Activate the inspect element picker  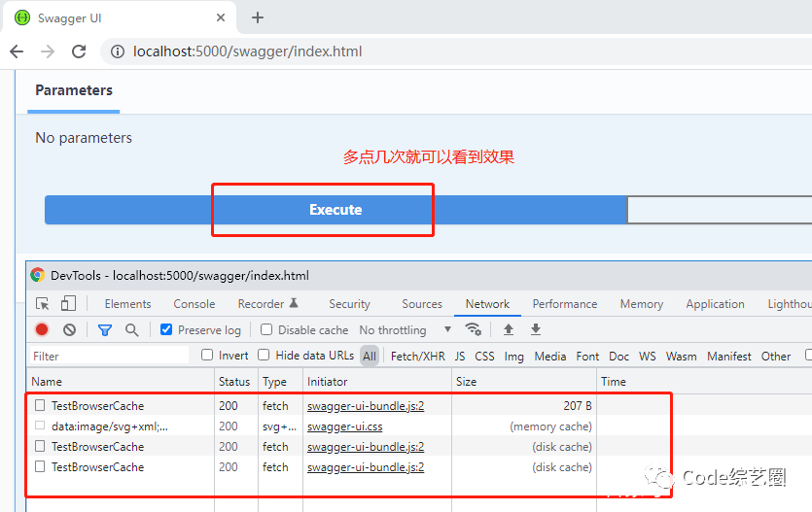(x=43, y=303)
